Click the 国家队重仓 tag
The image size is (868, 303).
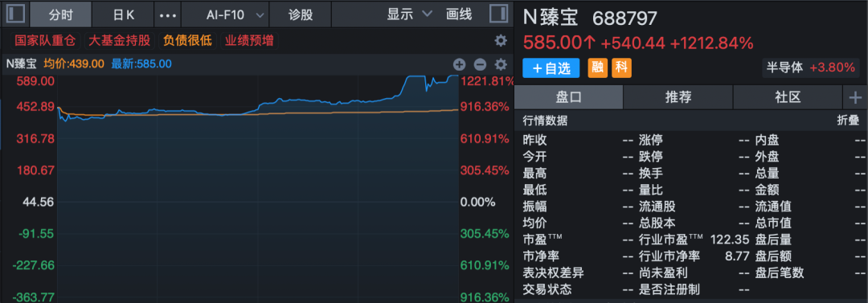45,40
